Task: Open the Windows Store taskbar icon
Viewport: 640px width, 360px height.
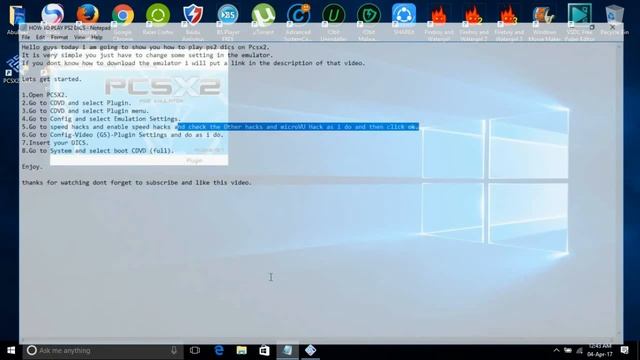Action: pos(264,350)
